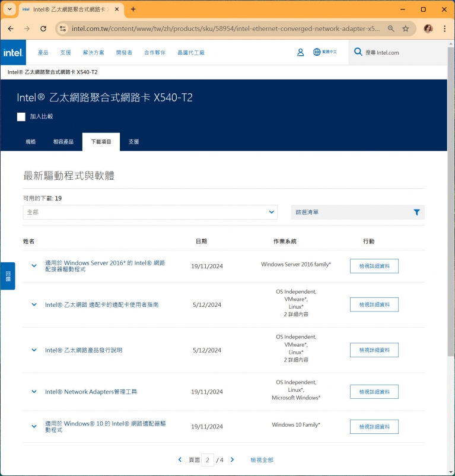
Task: Go forward in browser history
Action: (x=27, y=28)
